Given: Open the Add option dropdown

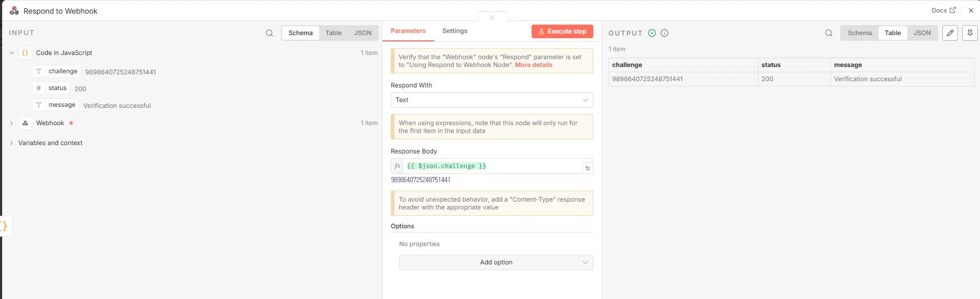Looking at the screenshot, I should (x=496, y=262).
